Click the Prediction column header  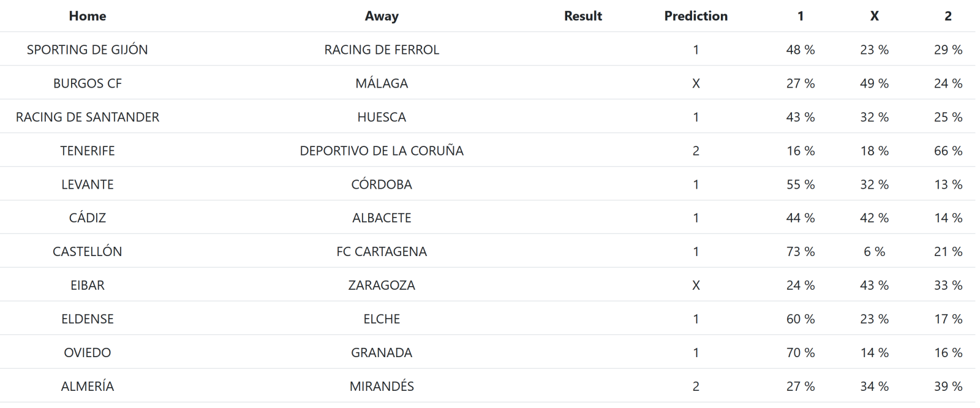[x=696, y=16]
